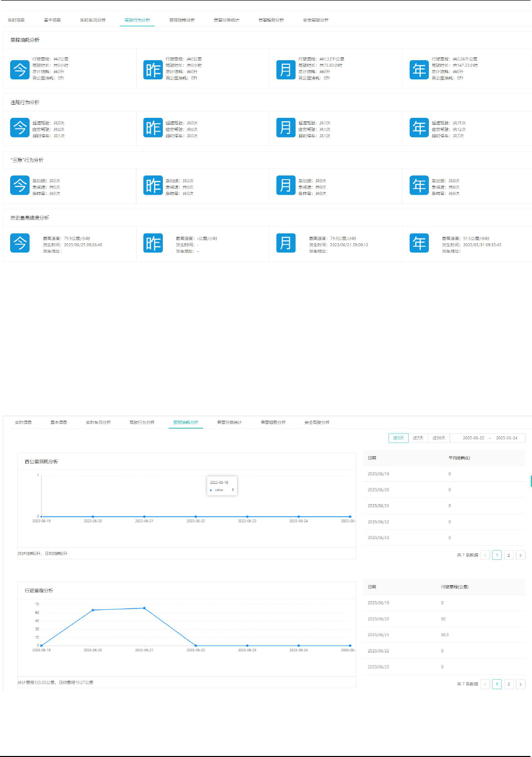Click 2023-06-22 data point in 行驶里程分析 chart
The height and width of the screenshot is (757, 532).
(x=196, y=646)
